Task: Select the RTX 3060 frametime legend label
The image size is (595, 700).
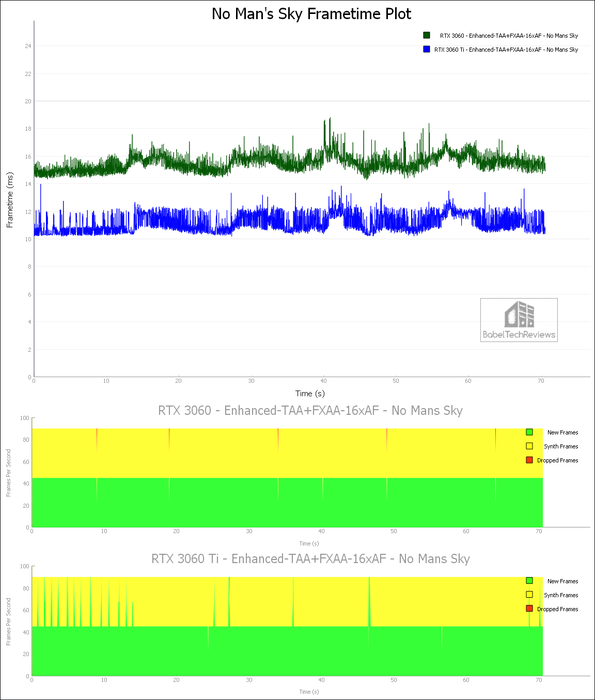Action: 509,36
